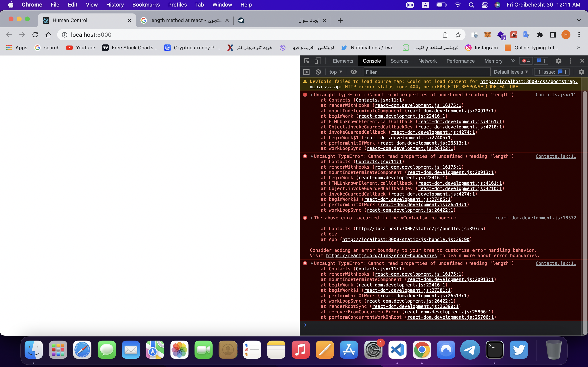Viewport: 588px width, 367px height.
Task: Click the 1 Issue button
Action: pyautogui.click(x=552, y=72)
